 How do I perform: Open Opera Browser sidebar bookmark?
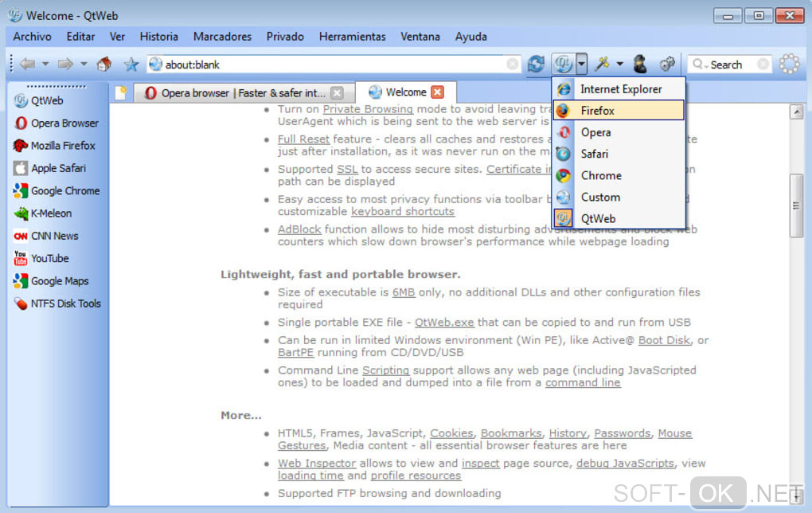(x=57, y=123)
